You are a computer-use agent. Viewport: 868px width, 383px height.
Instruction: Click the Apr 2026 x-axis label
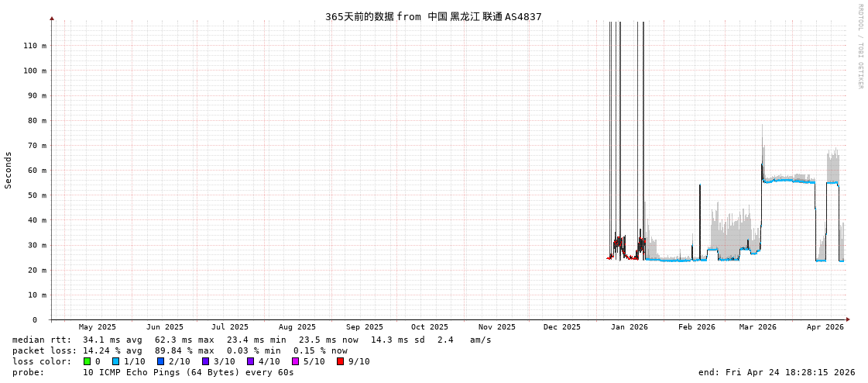825,327
